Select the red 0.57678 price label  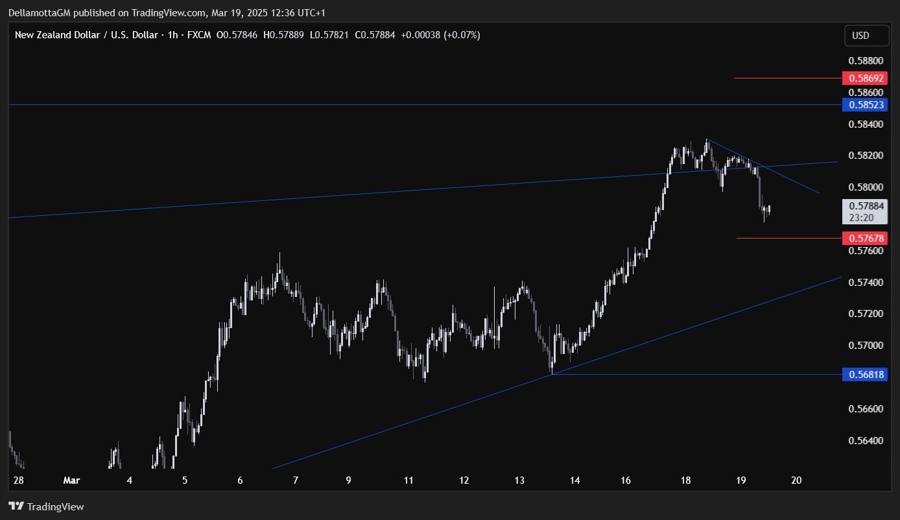pos(864,238)
